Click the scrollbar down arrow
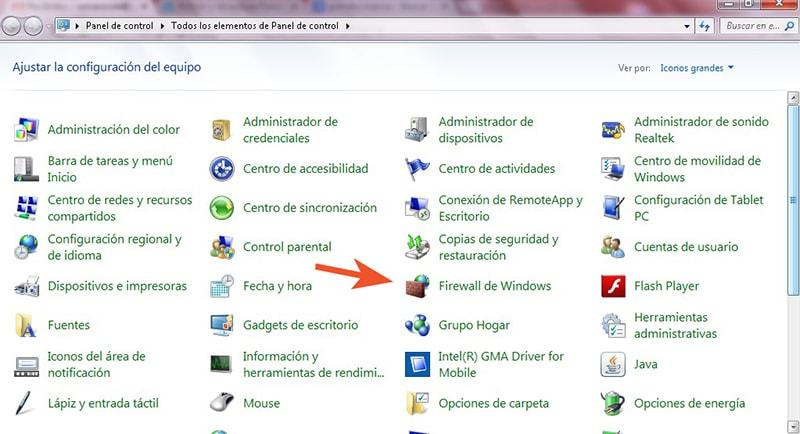Screen dimensions: 800x434 (793, 426)
